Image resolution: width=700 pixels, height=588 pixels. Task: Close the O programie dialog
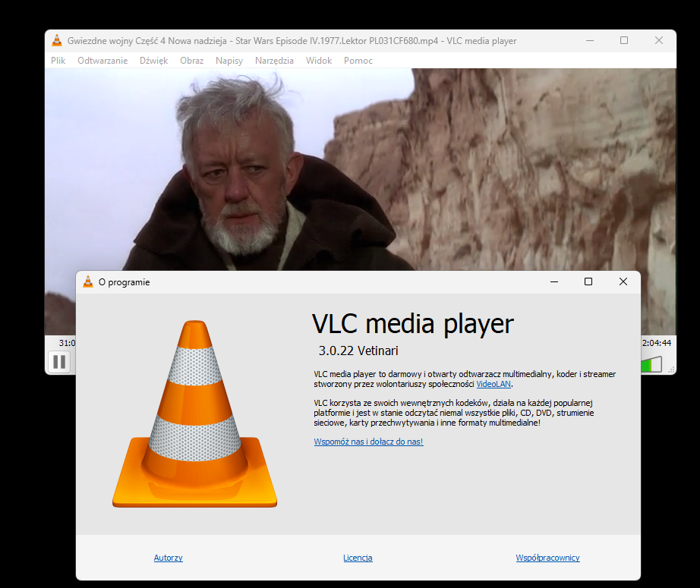(623, 281)
